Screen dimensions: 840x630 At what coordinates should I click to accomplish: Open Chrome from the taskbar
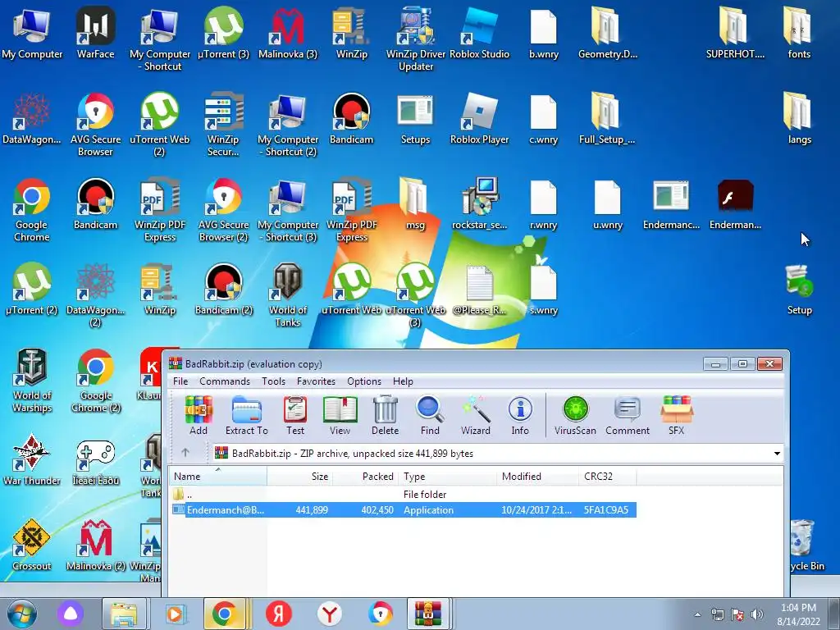pos(225,614)
